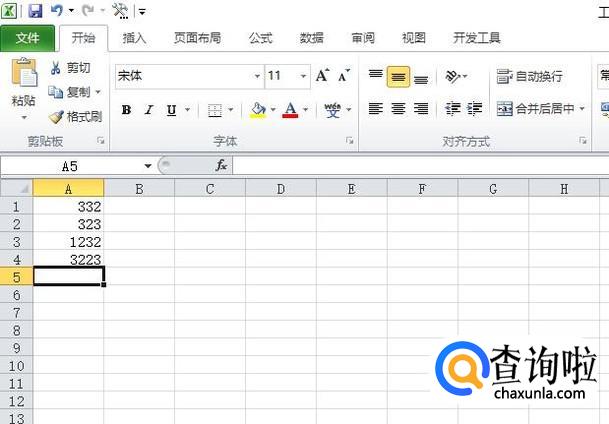The image size is (609, 424).
Task: Expand the Name Box dropdown arrow
Action: tap(148, 166)
